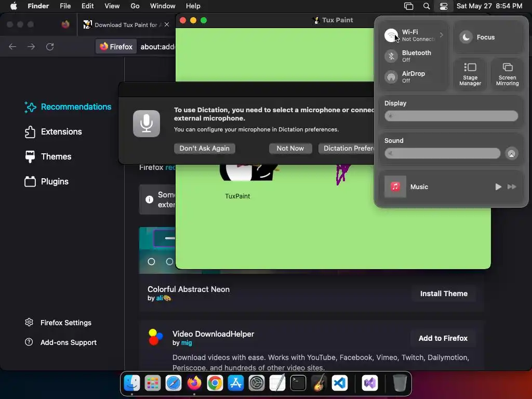
Task: Open the Apple menu
Action: [14, 6]
